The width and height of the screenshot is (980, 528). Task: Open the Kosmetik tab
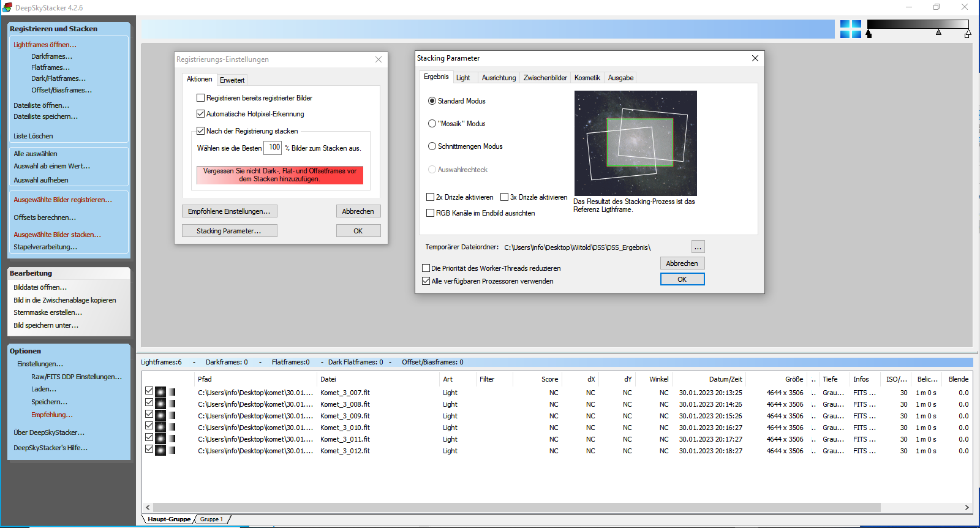pyautogui.click(x=587, y=78)
